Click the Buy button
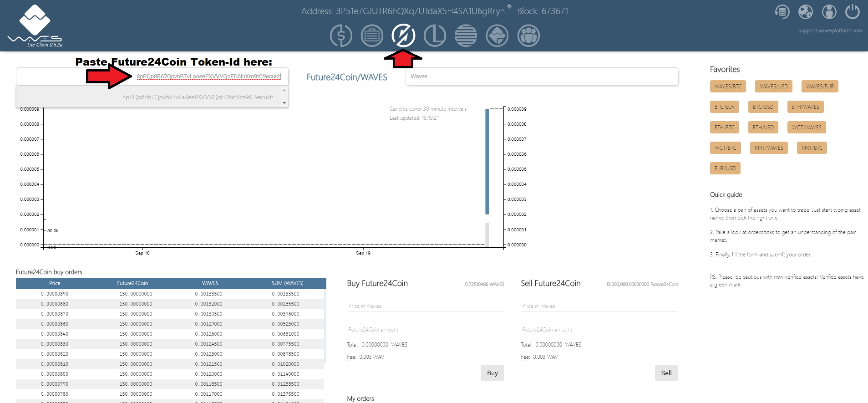The width and height of the screenshot is (868, 403). [x=492, y=373]
